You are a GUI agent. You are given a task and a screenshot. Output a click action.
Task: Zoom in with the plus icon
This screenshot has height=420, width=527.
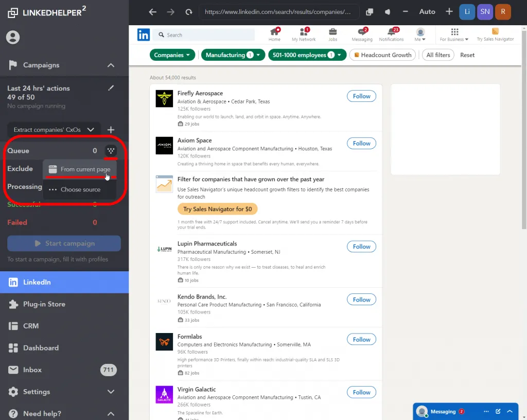pyautogui.click(x=449, y=12)
